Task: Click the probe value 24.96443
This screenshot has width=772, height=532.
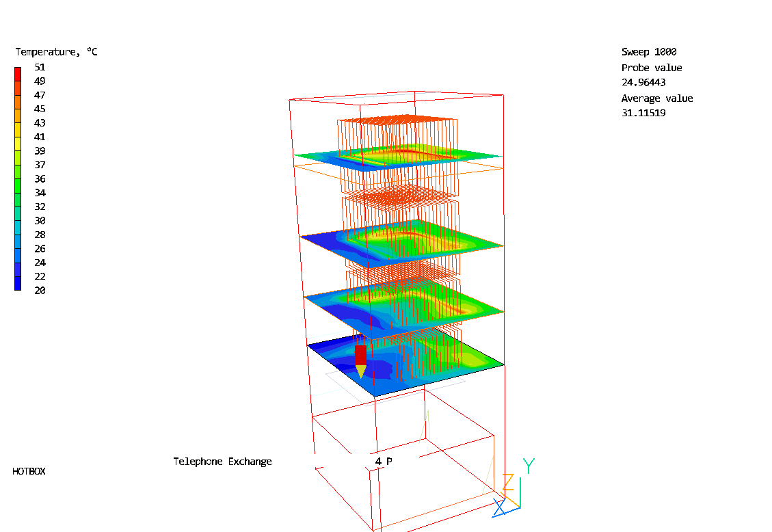Action: 643,82
